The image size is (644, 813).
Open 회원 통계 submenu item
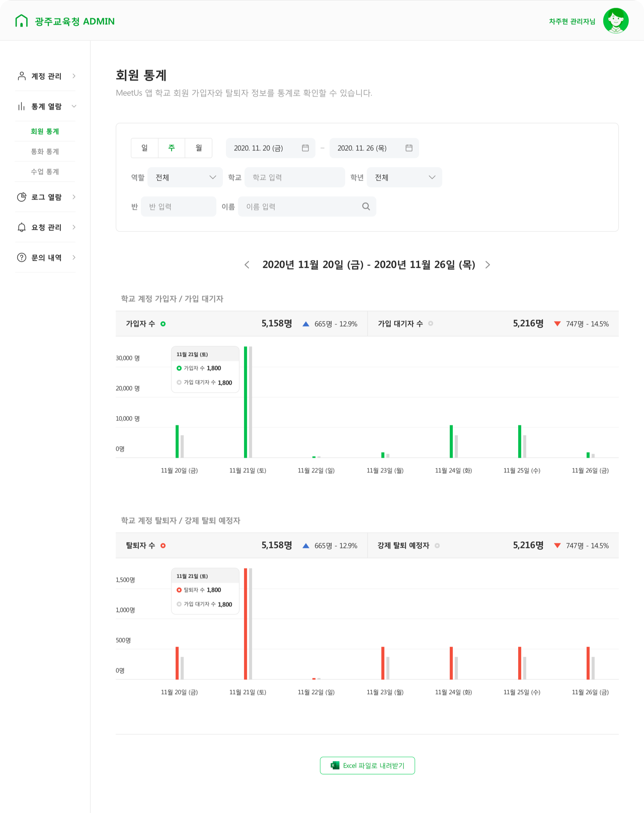[45, 131]
